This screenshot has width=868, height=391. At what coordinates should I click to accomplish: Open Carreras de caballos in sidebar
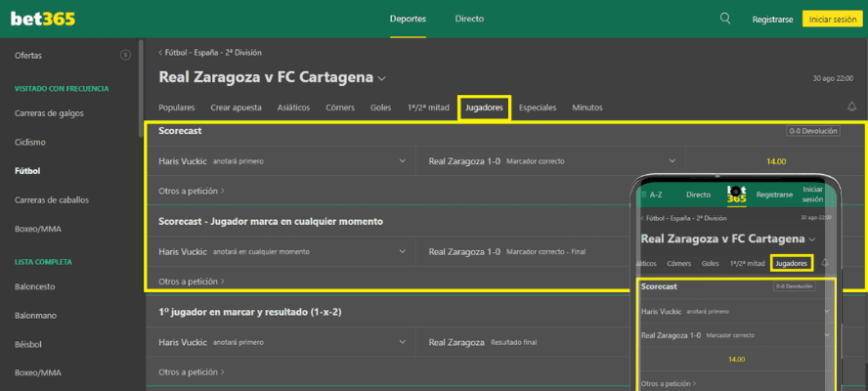52,200
